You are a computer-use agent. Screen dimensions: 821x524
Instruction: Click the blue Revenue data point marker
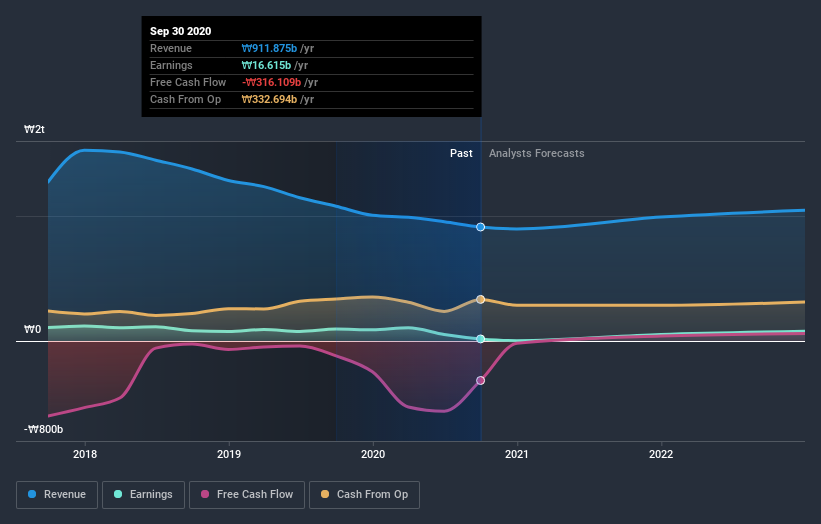(x=481, y=227)
